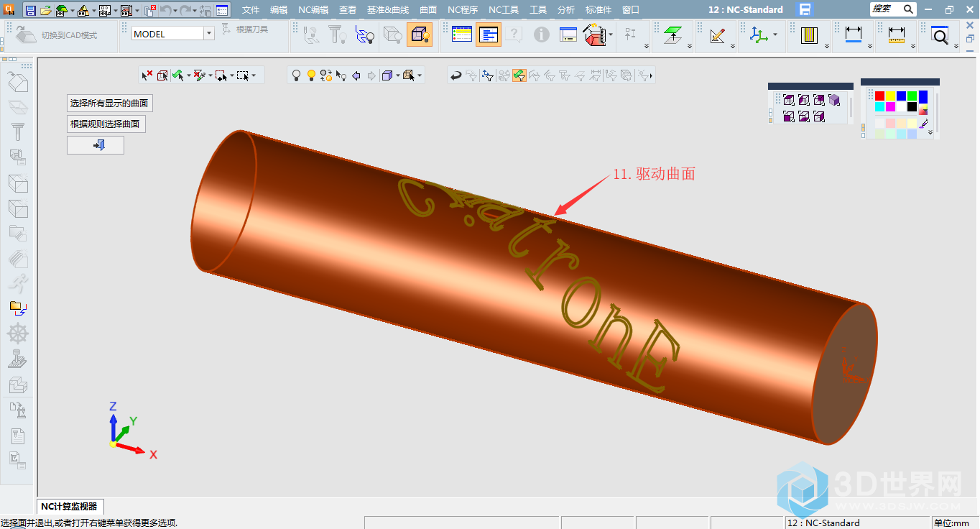Select the top view cube icon
Screen dimensions: 980x529
click(789, 100)
